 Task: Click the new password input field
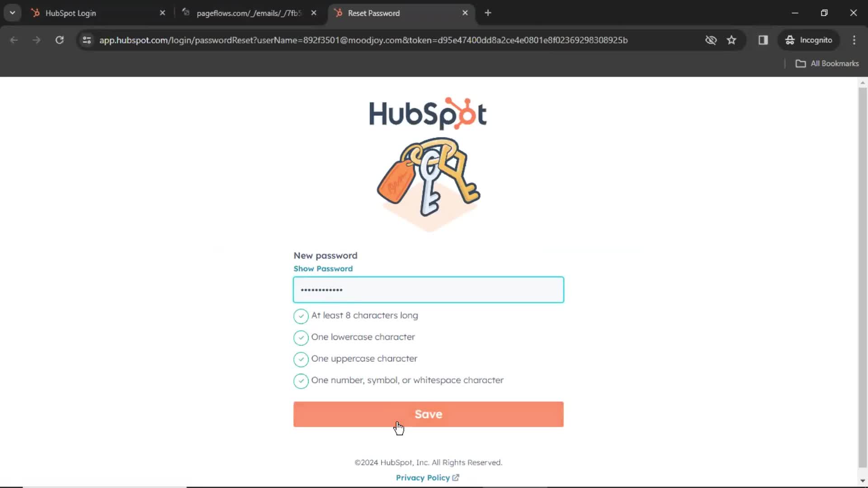click(x=428, y=289)
